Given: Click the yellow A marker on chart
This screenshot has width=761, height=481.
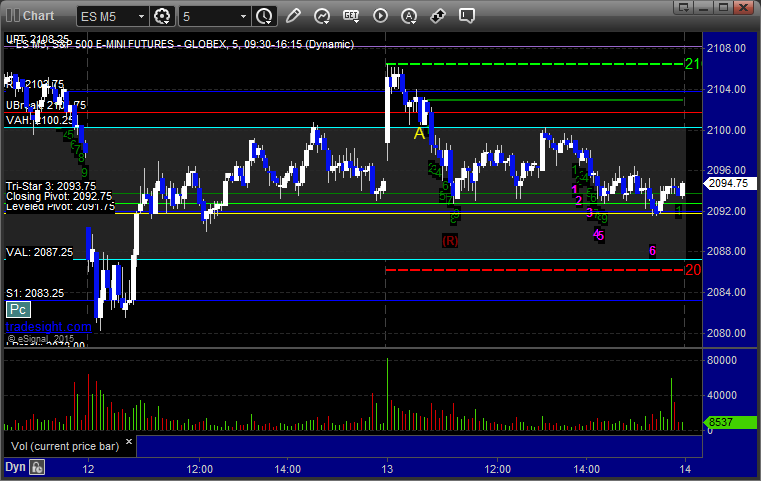Looking at the screenshot, I should 419,133.
